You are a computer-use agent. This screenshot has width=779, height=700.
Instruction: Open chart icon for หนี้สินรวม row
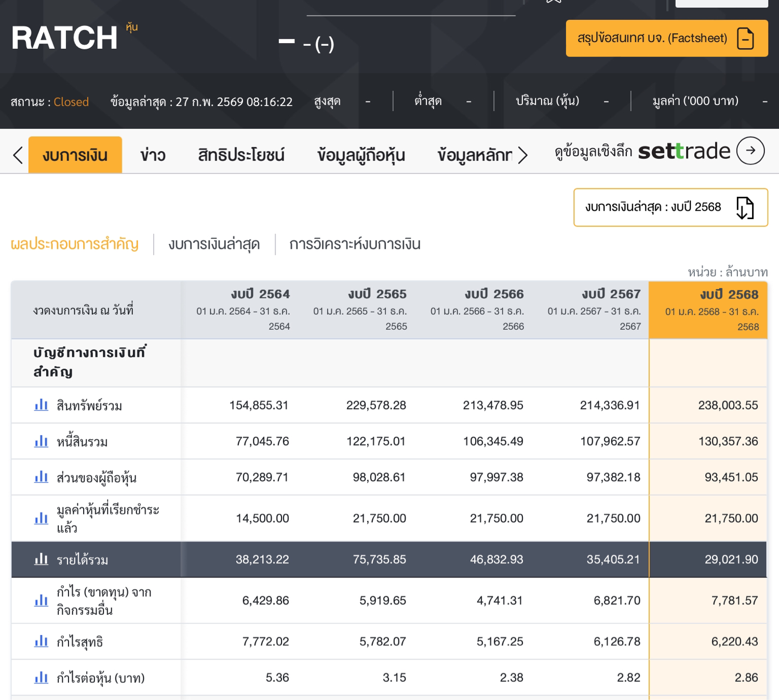coord(41,441)
